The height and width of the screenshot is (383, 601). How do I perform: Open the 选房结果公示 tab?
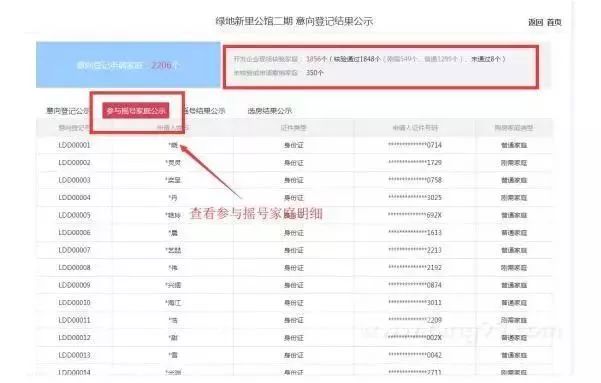coord(269,111)
